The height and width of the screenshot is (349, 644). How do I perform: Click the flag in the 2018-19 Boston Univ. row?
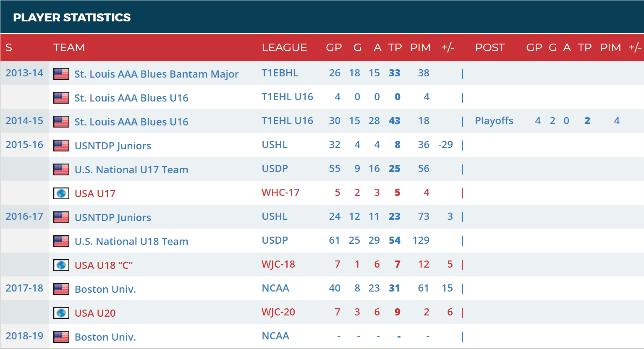tap(61, 337)
